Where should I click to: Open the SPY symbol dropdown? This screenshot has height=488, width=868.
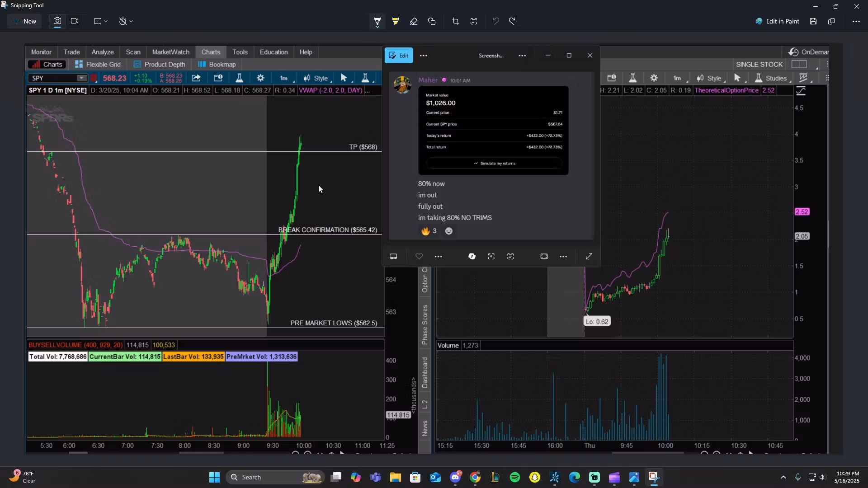point(80,78)
